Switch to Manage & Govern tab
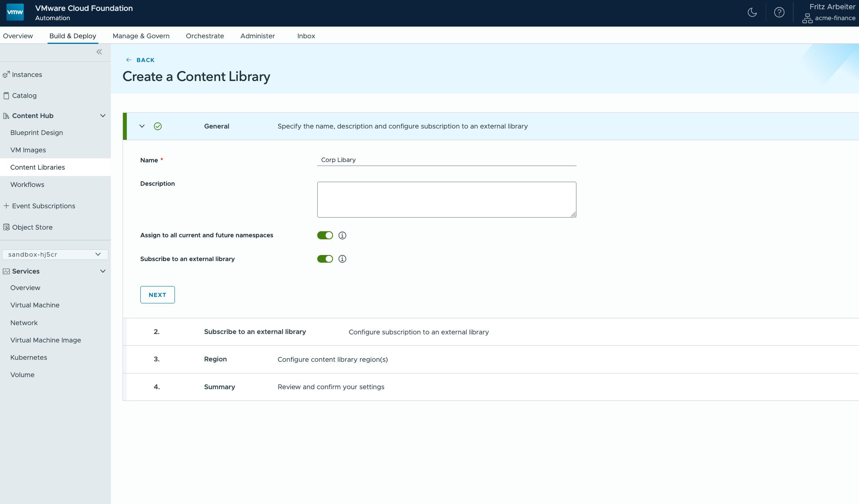859x504 pixels. pyautogui.click(x=141, y=36)
